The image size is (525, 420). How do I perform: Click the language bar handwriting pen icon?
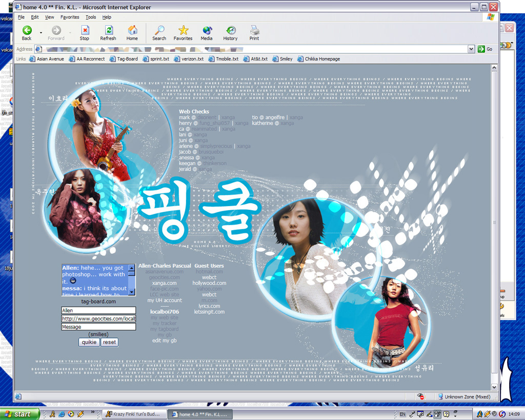coord(429,414)
